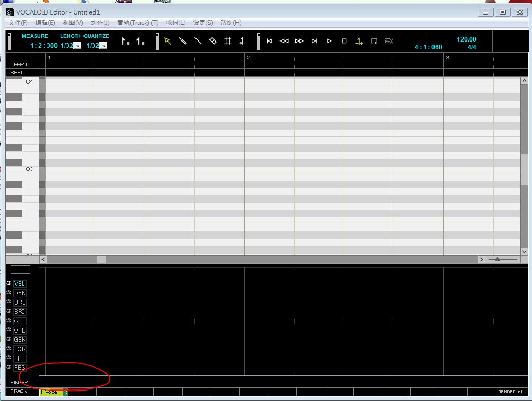The width and height of the screenshot is (532, 401).
Task: Toggle the grid display icon
Action: pyautogui.click(x=228, y=41)
